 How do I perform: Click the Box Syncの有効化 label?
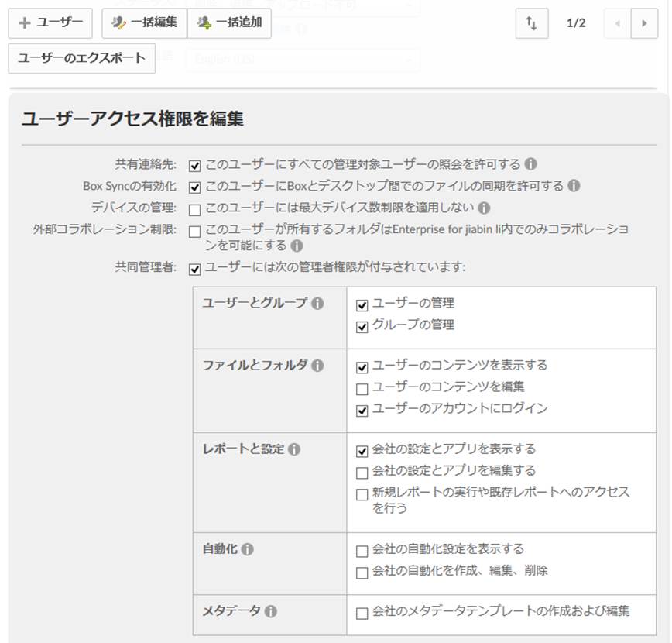click(129, 186)
